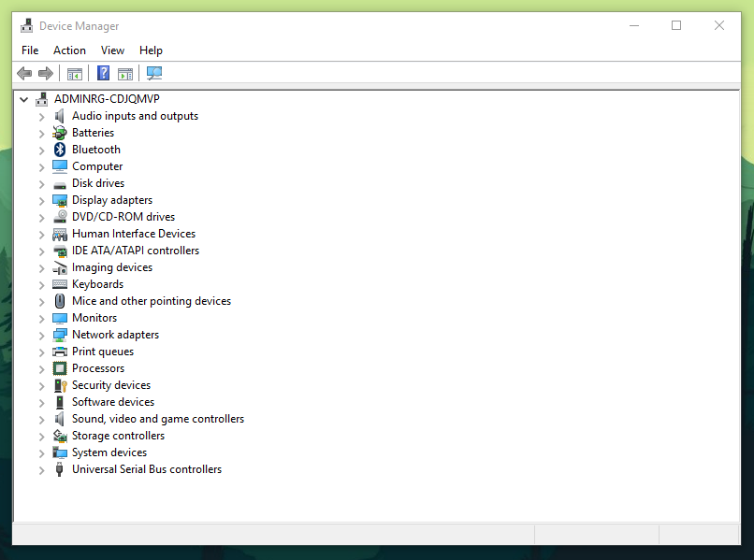Click the Device Manager title bar icon

pyautogui.click(x=27, y=25)
